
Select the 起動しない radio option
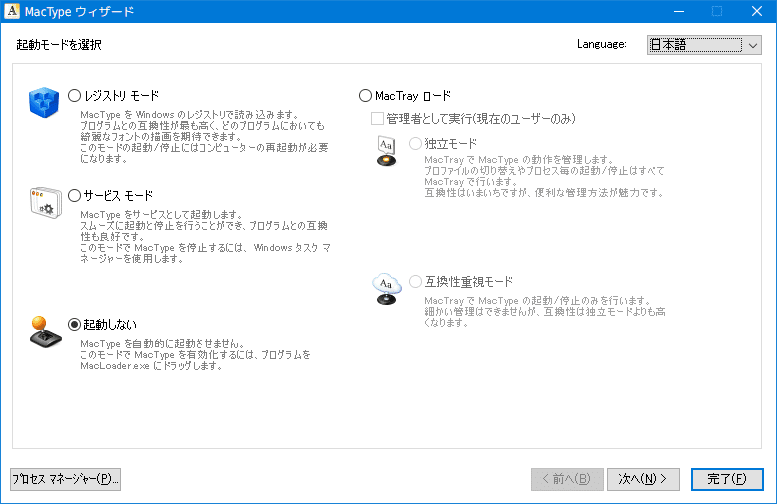[x=74, y=325]
